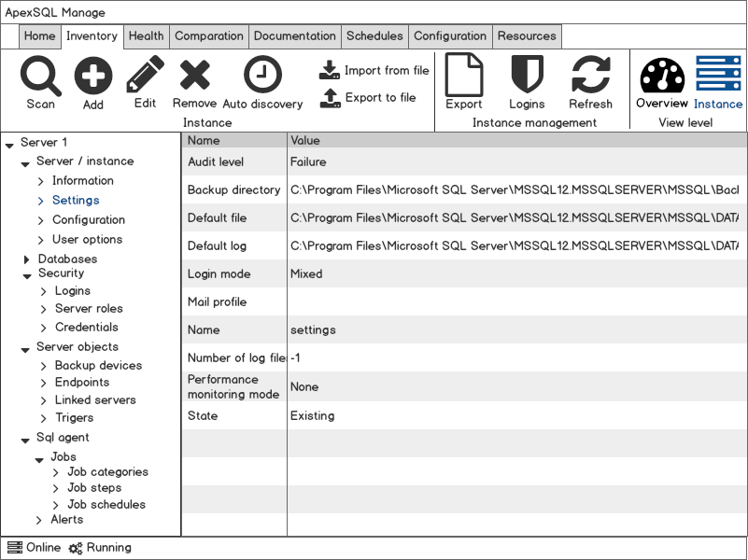Click the Online server status icon
Viewport: 748px width, 560px height.
[x=15, y=548]
